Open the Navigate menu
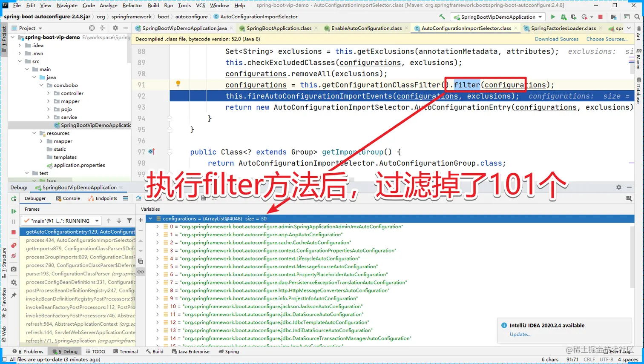 67,6
